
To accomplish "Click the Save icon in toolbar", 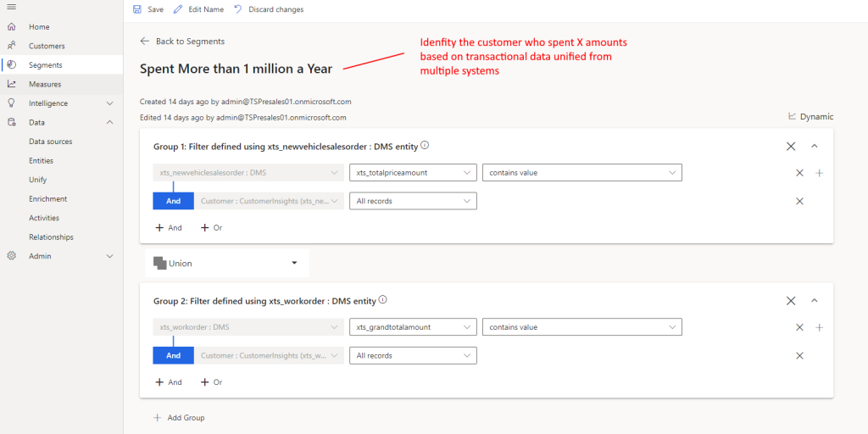I will point(137,9).
